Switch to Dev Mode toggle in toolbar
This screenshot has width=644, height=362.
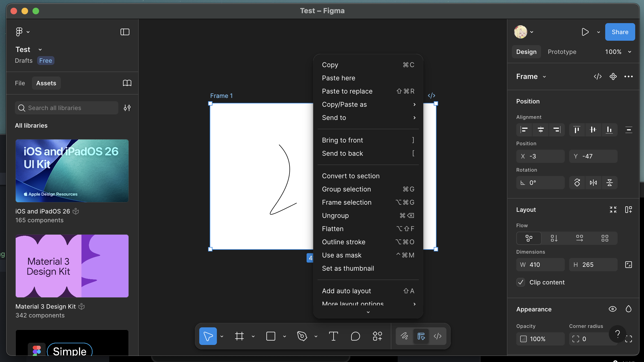click(x=438, y=336)
